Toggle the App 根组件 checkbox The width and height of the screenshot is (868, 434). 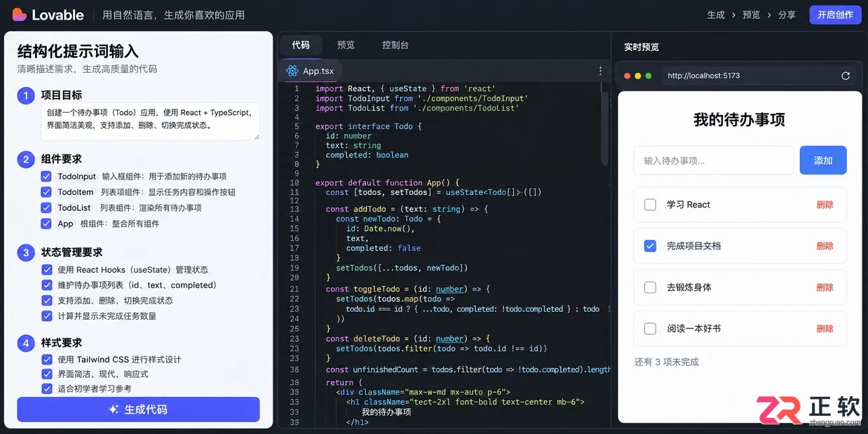[x=46, y=224]
